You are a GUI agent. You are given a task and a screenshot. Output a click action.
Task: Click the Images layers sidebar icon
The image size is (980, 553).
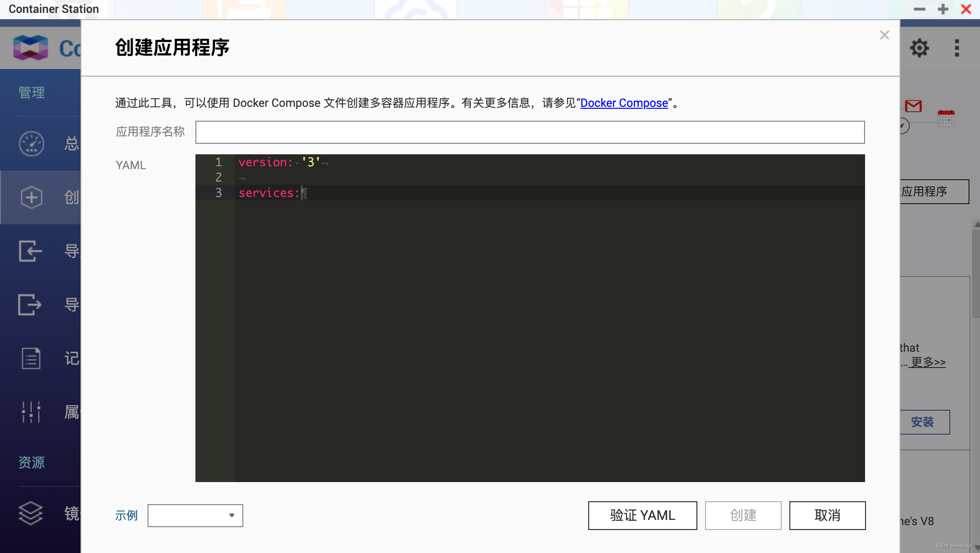click(x=31, y=513)
